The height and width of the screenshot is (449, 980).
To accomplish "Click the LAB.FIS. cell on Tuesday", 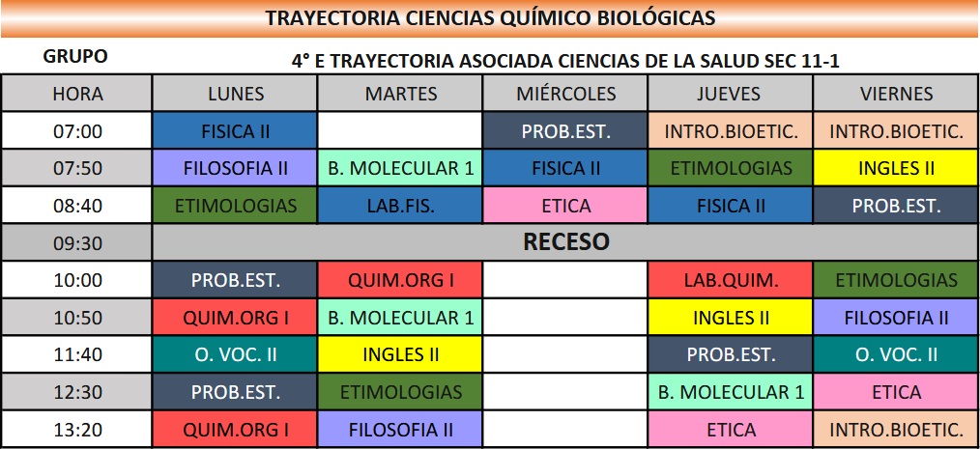I will (x=400, y=206).
